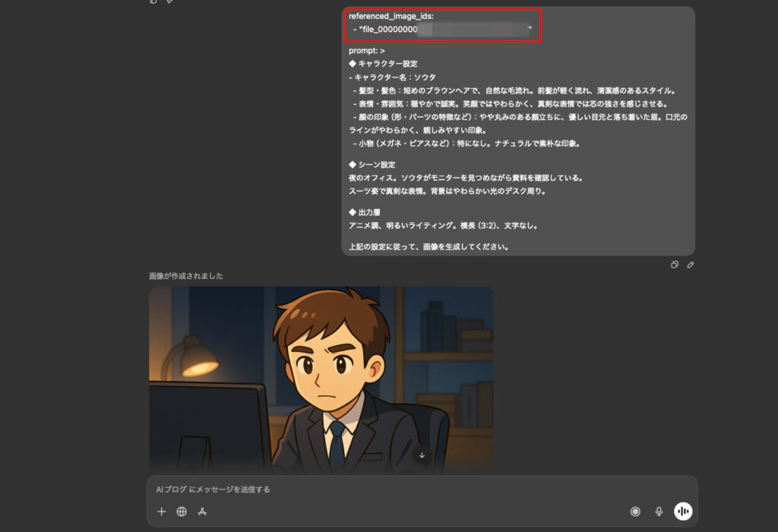Click the plus attach icon in the composer
This screenshot has height=532, width=778.
pos(161,511)
